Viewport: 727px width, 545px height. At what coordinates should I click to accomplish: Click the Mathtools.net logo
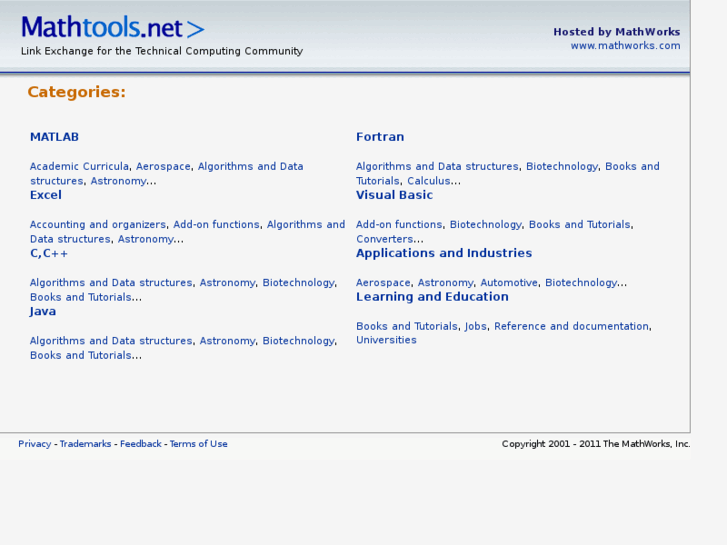112,28
